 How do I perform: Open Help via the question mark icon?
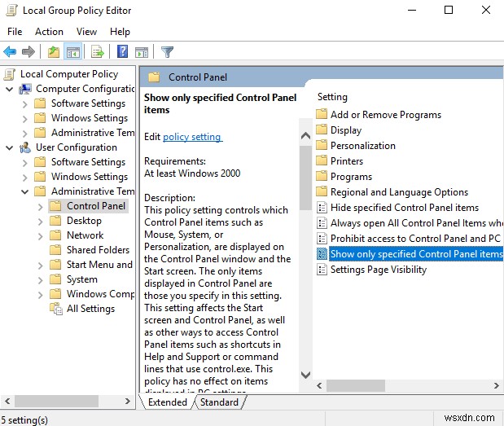122,51
